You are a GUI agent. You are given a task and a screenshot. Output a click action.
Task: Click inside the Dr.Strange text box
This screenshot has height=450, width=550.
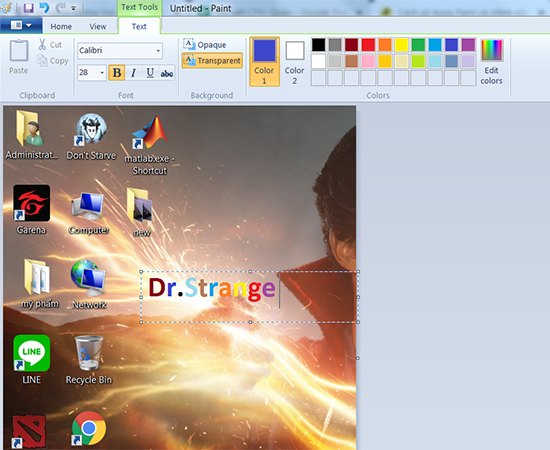point(250,297)
